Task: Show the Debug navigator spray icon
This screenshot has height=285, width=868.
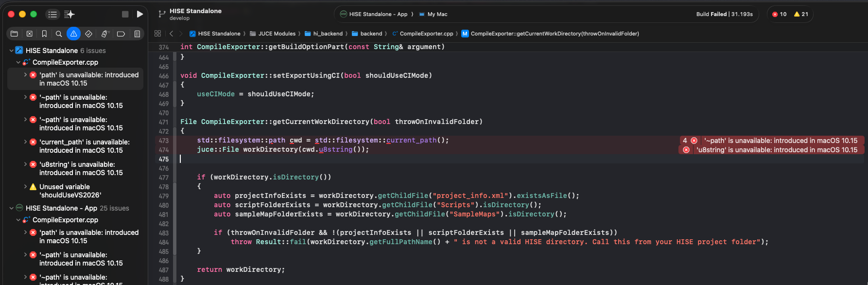Action: [105, 34]
